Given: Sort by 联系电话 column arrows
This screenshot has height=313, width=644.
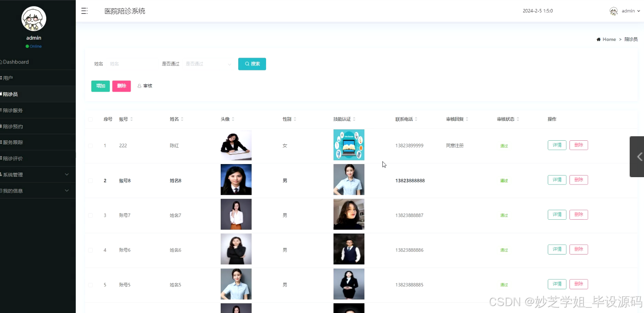Looking at the screenshot, I should [416, 119].
